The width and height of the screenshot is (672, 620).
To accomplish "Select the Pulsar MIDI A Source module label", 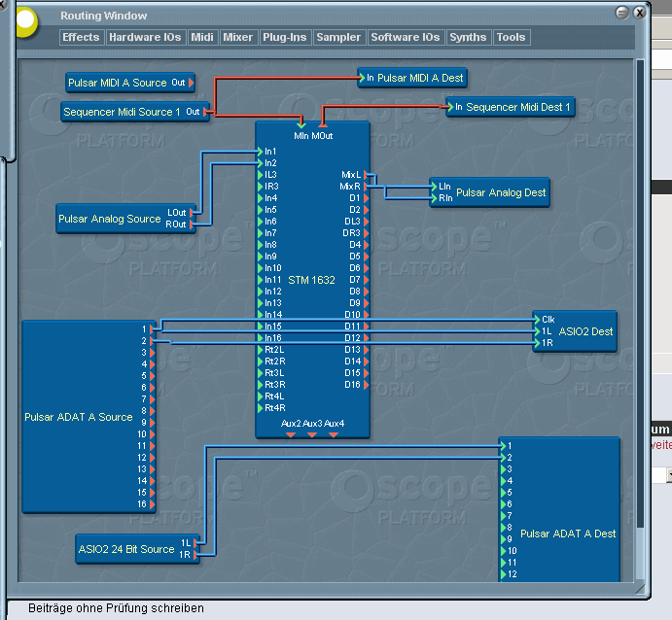I will pos(118,83).
